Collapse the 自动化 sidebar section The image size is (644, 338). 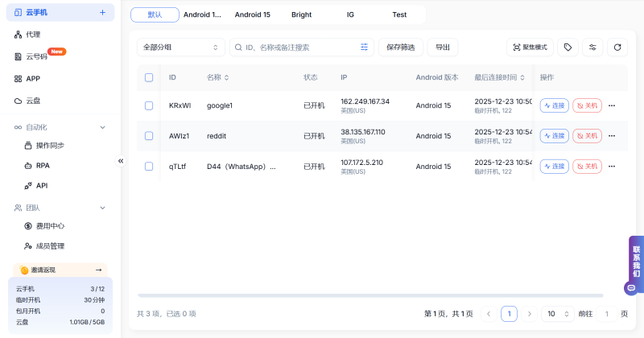102,127
